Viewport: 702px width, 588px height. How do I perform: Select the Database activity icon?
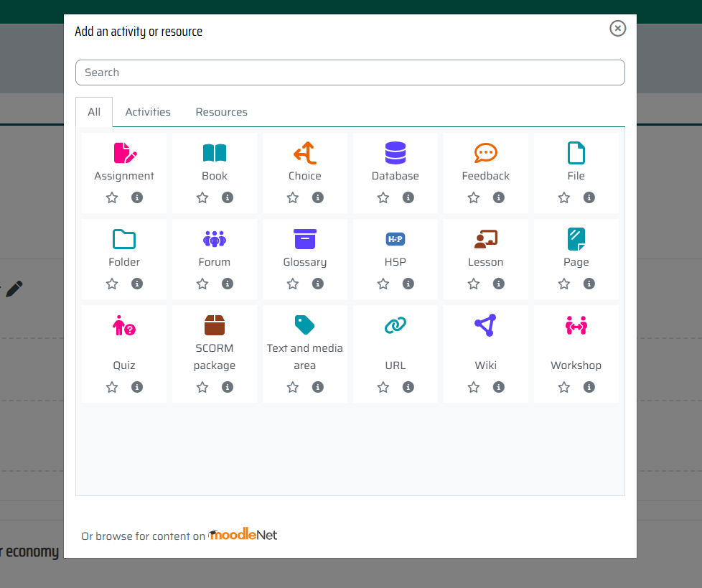(395, 153)
